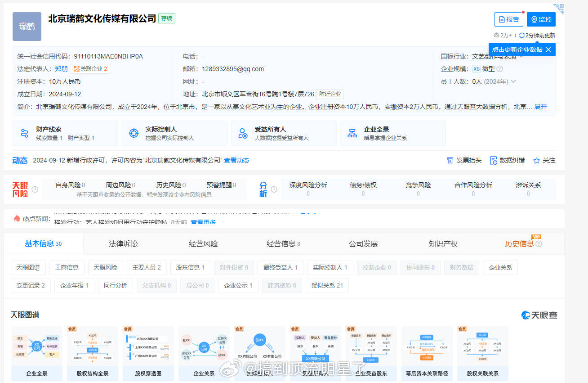Click the 天眼查 logo
Image resolution: width=588 pixels, height=383 pixels.
pyautogui.click(x=539, y=315)
